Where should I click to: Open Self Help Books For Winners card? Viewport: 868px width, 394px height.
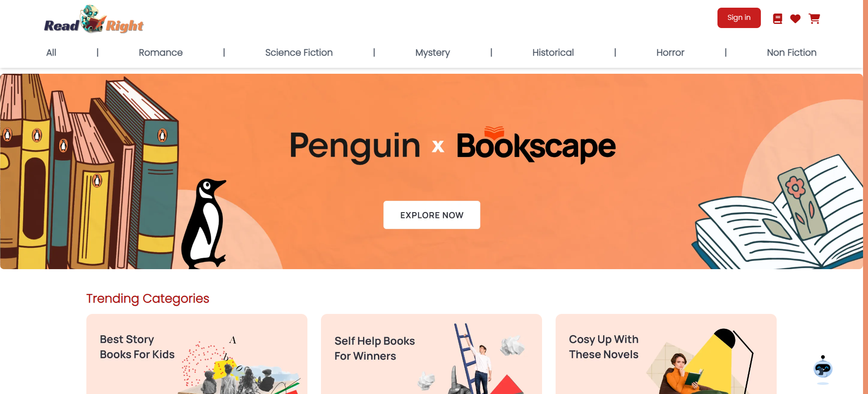431,354
